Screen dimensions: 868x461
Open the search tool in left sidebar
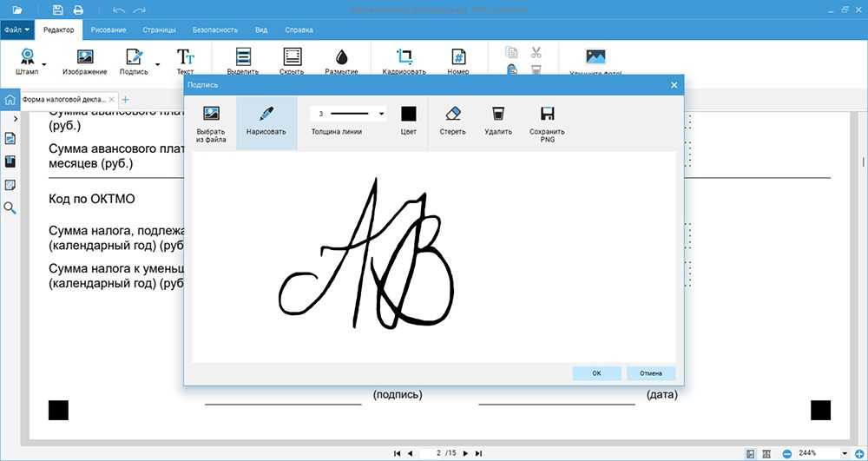point(10,207)
